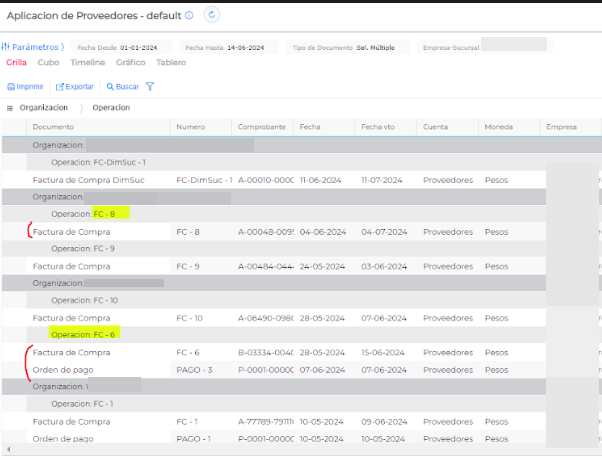Collapse the Operacion: FC - 9 group
Screen dimensions: 602x456
[286, 249]
